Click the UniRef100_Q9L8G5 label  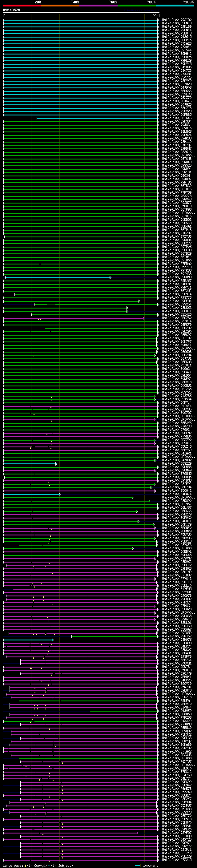click(177, 616)
